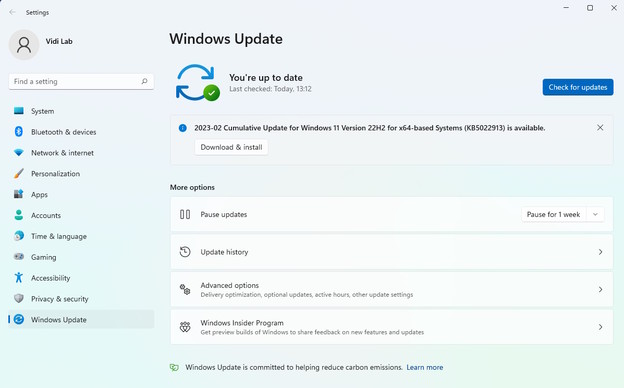Select Windows Update label in sidebar
624x388 pixels.
click(x=59, y=320)
